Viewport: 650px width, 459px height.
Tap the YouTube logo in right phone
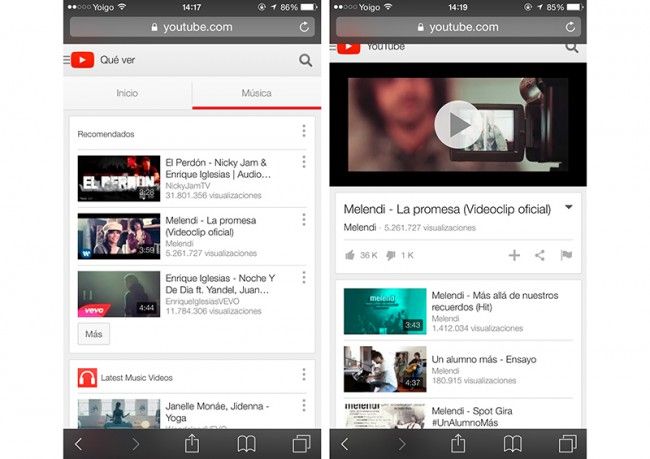coord(348,48)
